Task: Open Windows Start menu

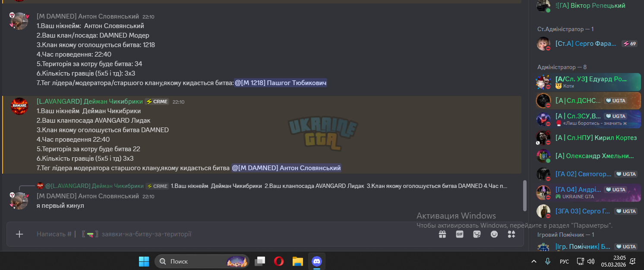Action: pos(144,261)
